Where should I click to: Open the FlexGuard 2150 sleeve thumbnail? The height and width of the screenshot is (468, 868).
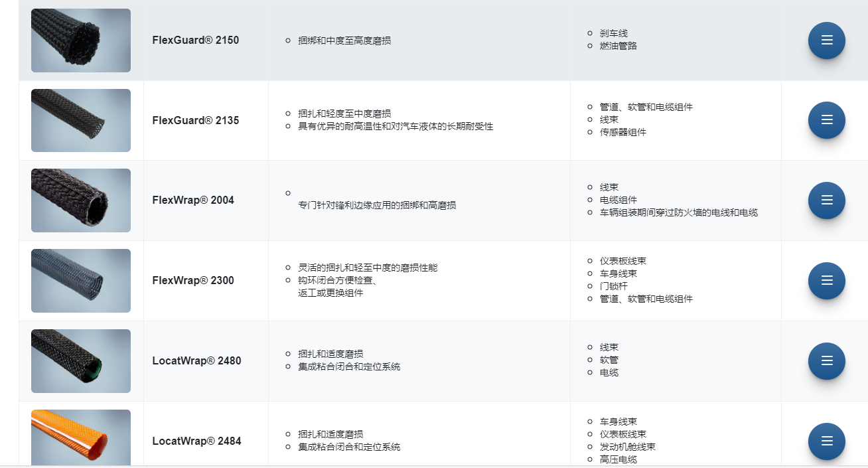tap(81, 40)
